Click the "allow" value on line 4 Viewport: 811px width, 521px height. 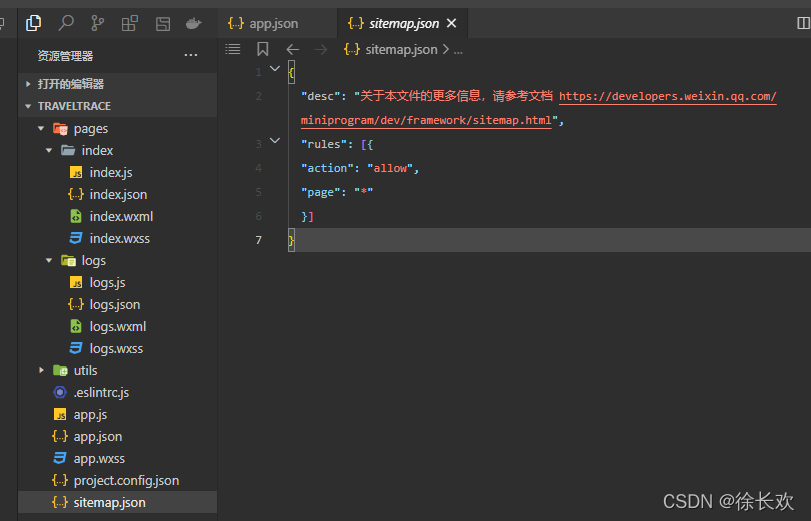click(390, 168)
